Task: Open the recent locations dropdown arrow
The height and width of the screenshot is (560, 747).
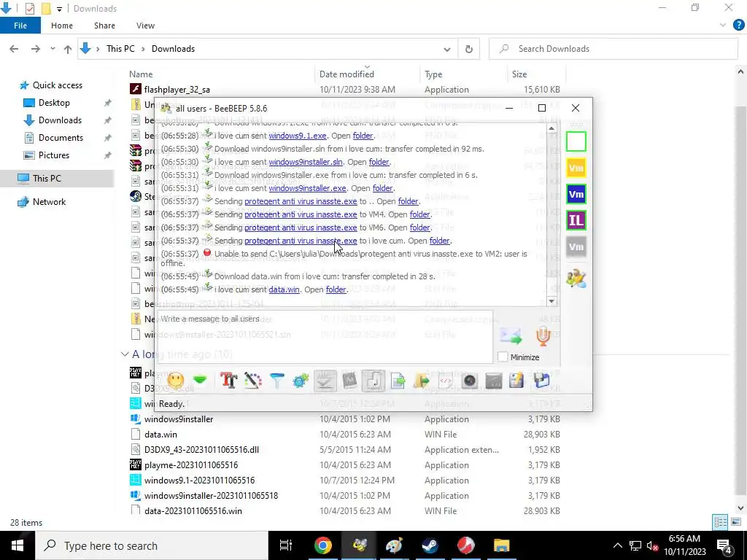Action: (x=53, y=49)
